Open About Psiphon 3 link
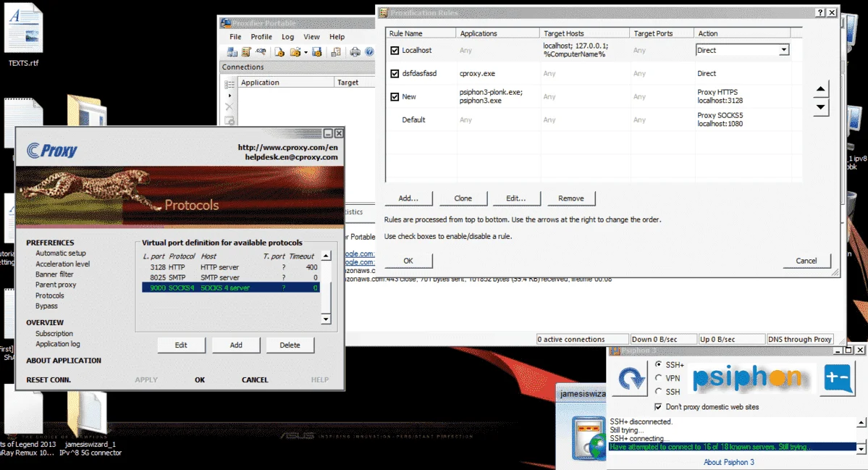This screenshot has height=470, width=868. (x=728, y=462)
